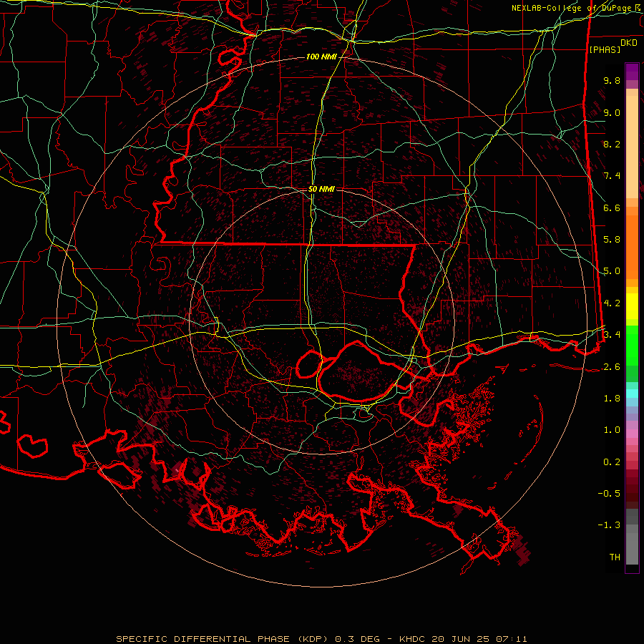
Task: Pick the pale peach color bar segment
Action: tap(632, 147)
